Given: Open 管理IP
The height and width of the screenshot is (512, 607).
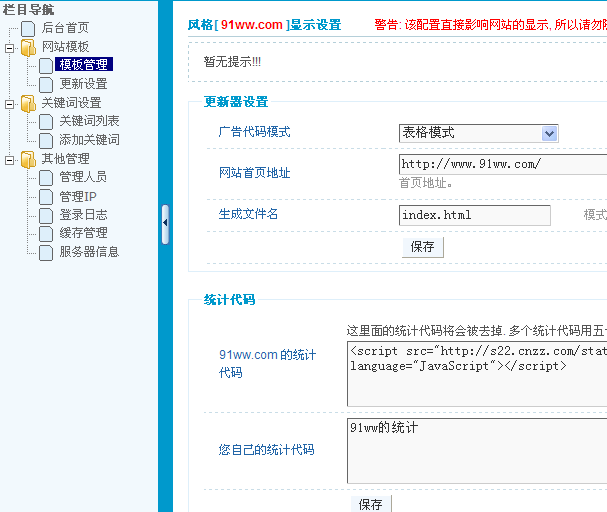Looking at the screenshot, I should tap(78, 196).
